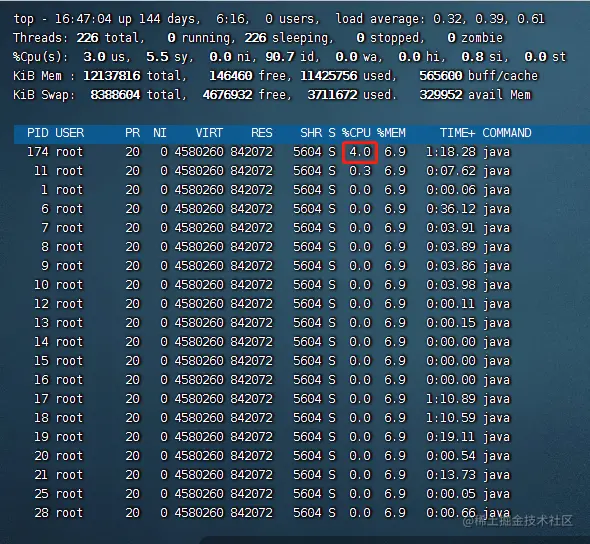Viewport: 590px width, 544px height.
Task: Click the 11425756 used memory value
Action: click(x=328, y=76)
